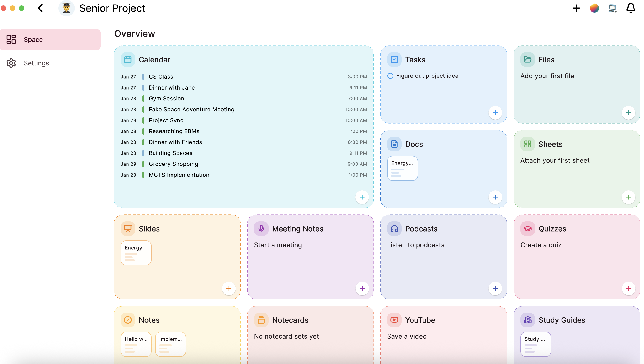Click the Quizzes graduation cap icon
The height and width of the screenshot is (364, 644).
(527, 228)
